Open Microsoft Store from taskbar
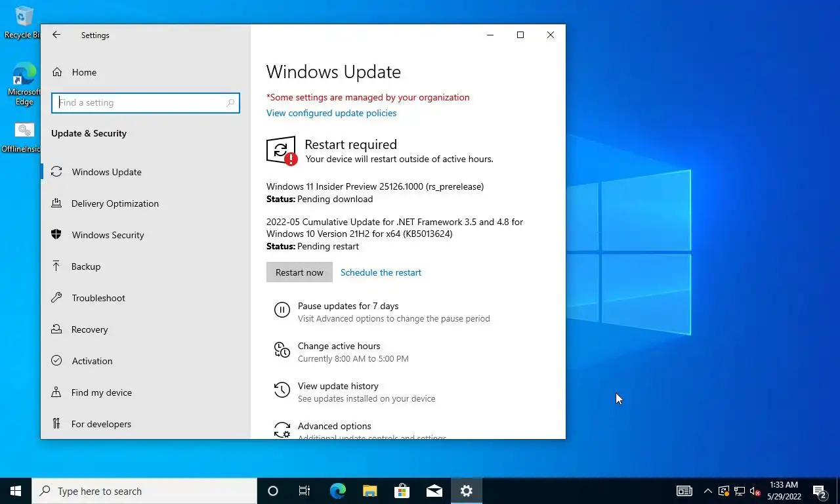Viewport: 840px width, 504px height. point(402,491)
